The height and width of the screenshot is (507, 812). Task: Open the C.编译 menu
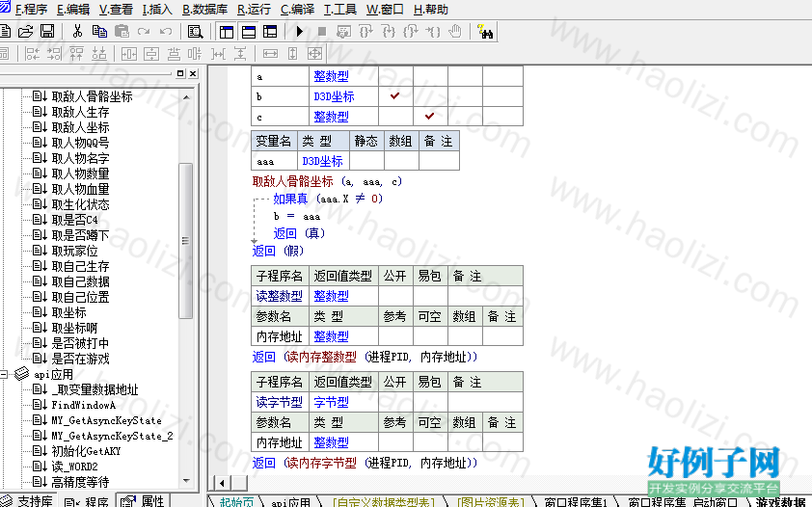tap(297, 10)
